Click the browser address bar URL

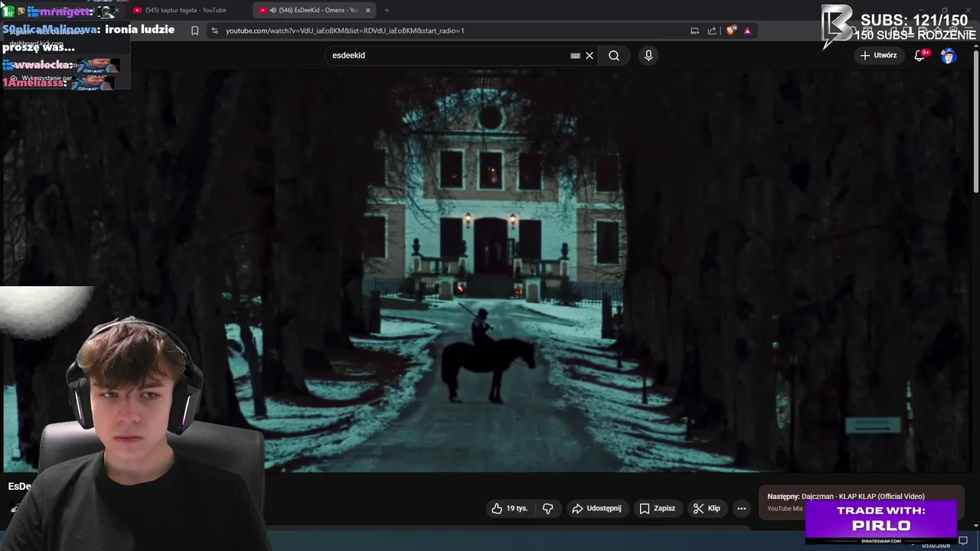coord(345,31)
